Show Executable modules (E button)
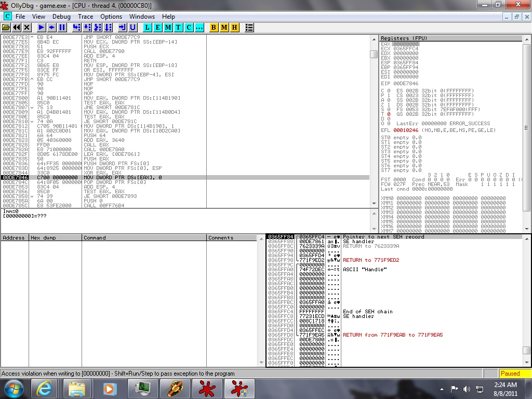The width and height of the screenshot is (532, 399). pyautogui.click(x=158, y=27)
